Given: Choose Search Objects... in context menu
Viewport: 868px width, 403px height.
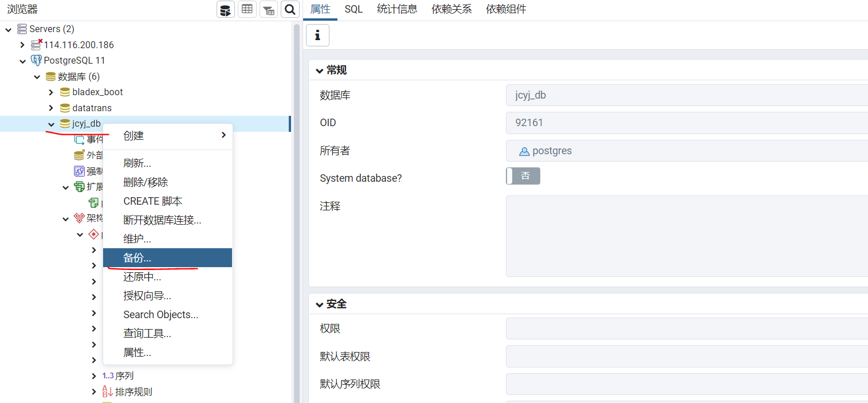Looking at the screenshot, I should [x=168, y=315].
